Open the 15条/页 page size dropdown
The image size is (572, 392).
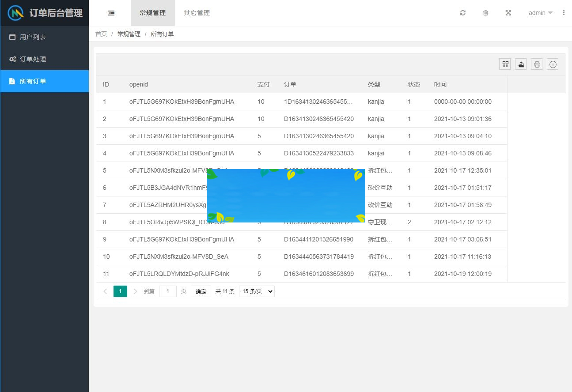point(257,291)
